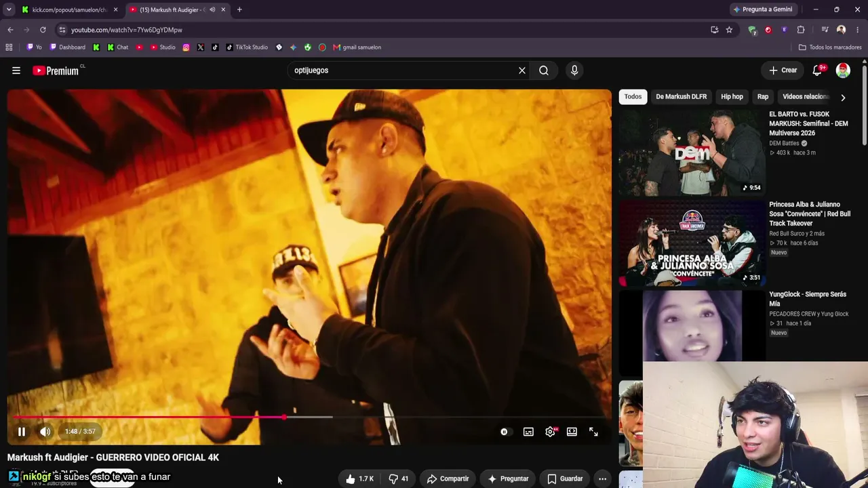
Task: Enter fullscreen video mode
Action: [593, 432]
